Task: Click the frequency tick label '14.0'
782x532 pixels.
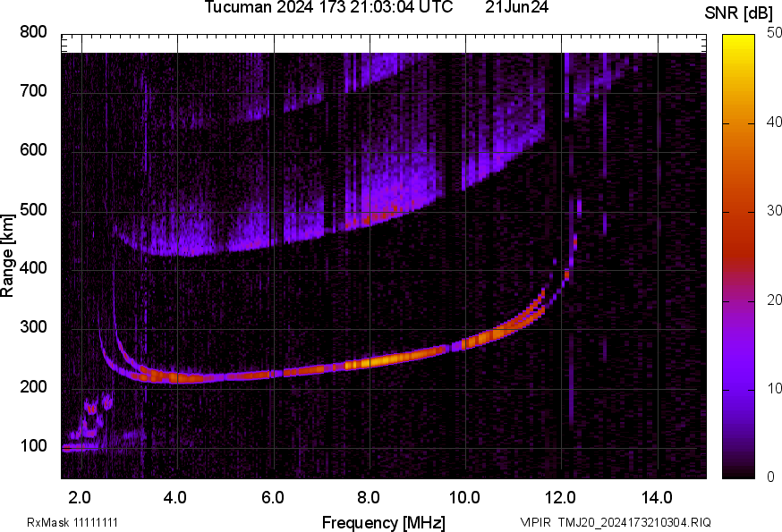Action: coord(657,497)
